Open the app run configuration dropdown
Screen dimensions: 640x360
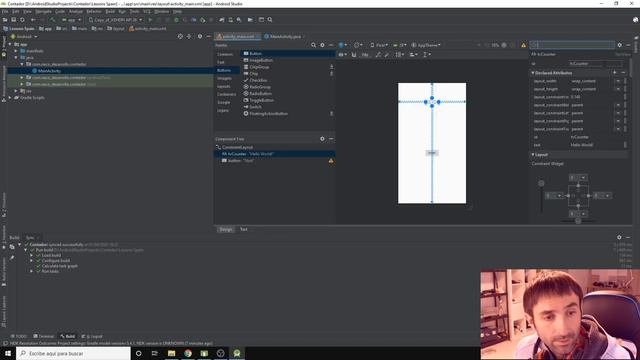pyautogui.click(x=71, y=20)
